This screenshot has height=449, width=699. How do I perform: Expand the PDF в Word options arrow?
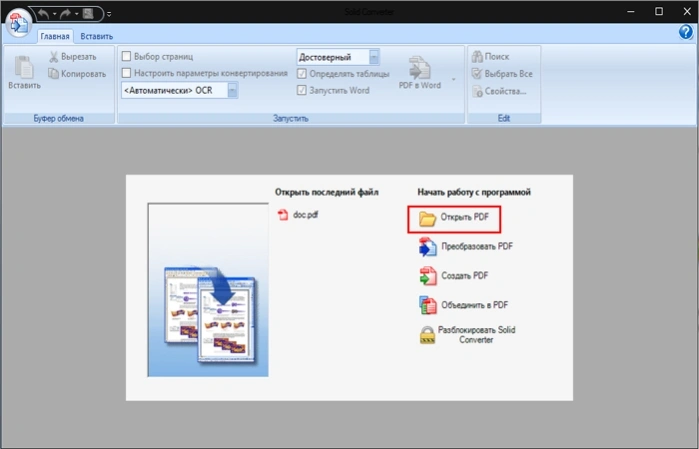(454, 79)
